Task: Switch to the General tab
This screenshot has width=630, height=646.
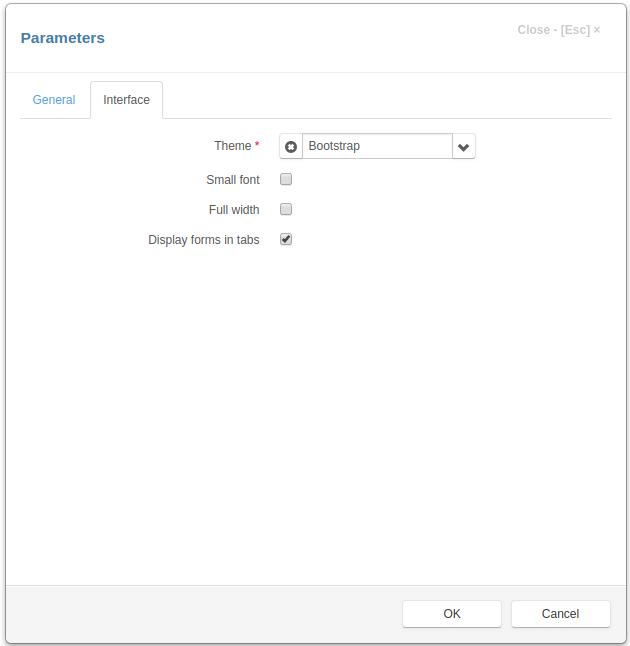Action: [x=54, y=100]
